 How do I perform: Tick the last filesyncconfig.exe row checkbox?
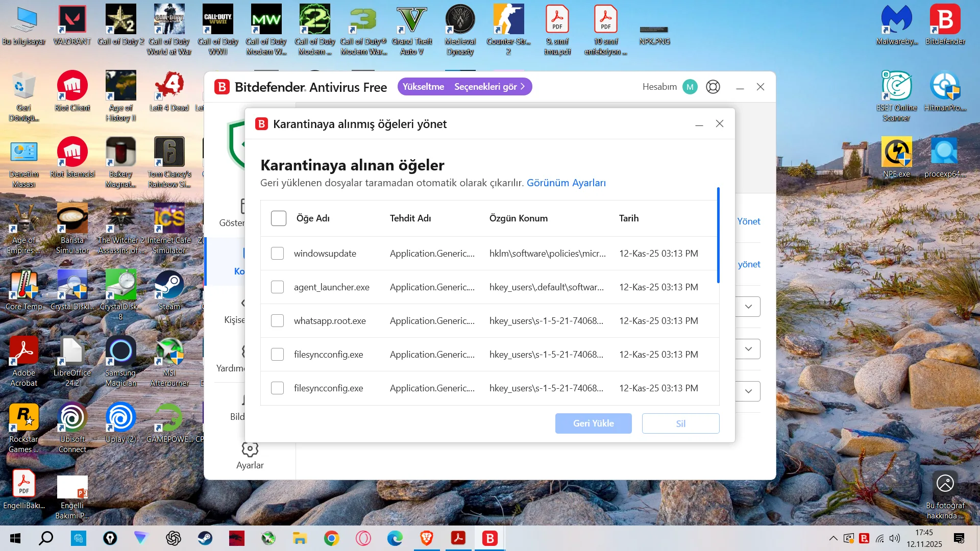[x=277, y=388]
